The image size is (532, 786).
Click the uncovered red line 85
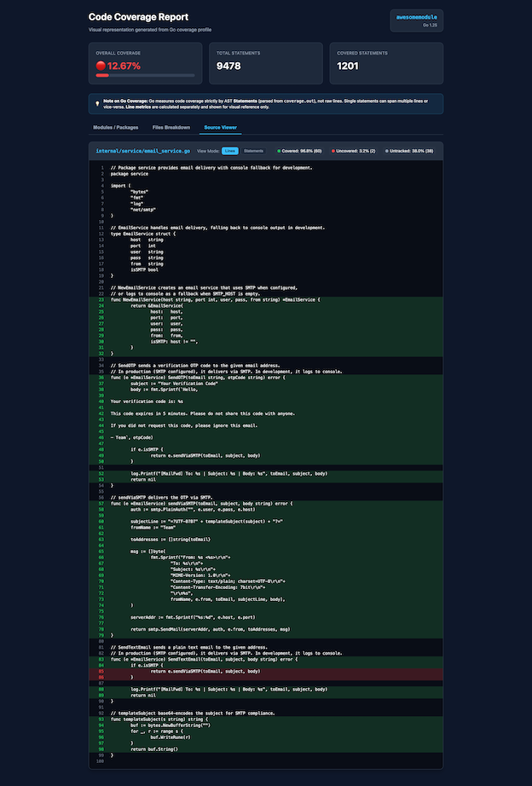tap(266, 671)
